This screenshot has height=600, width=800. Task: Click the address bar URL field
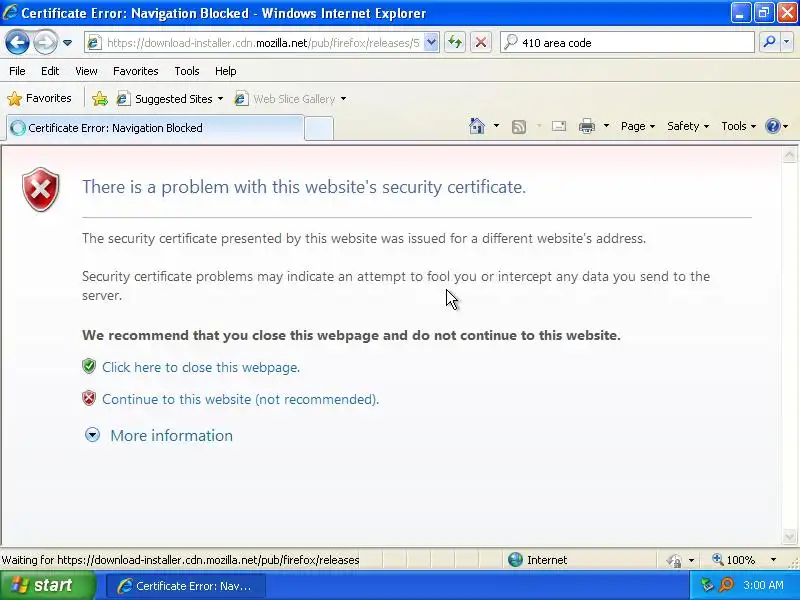click(262, 43)
